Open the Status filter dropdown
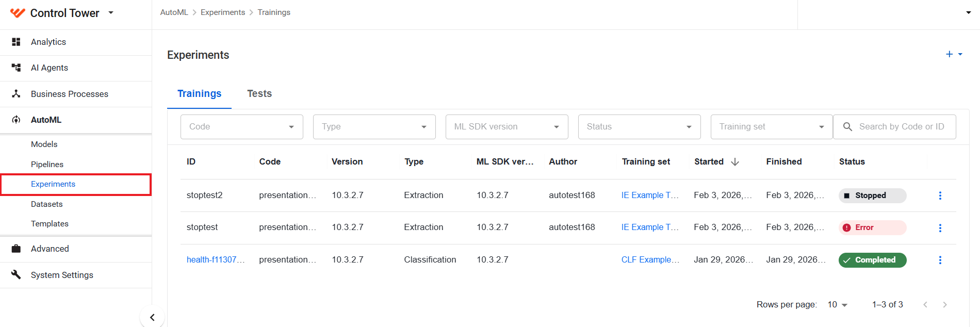 click(639, 127)
